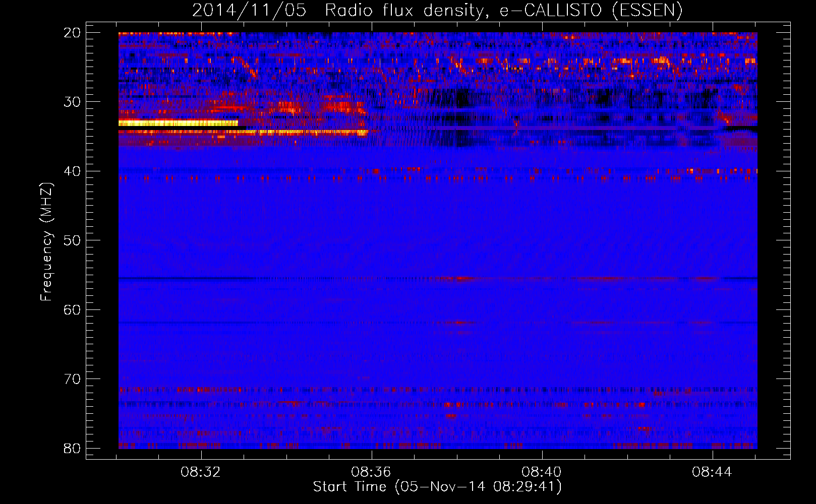Click the 08:36 time tick label
The height and width of the screenshot is (504, 816).
point(371,472)
